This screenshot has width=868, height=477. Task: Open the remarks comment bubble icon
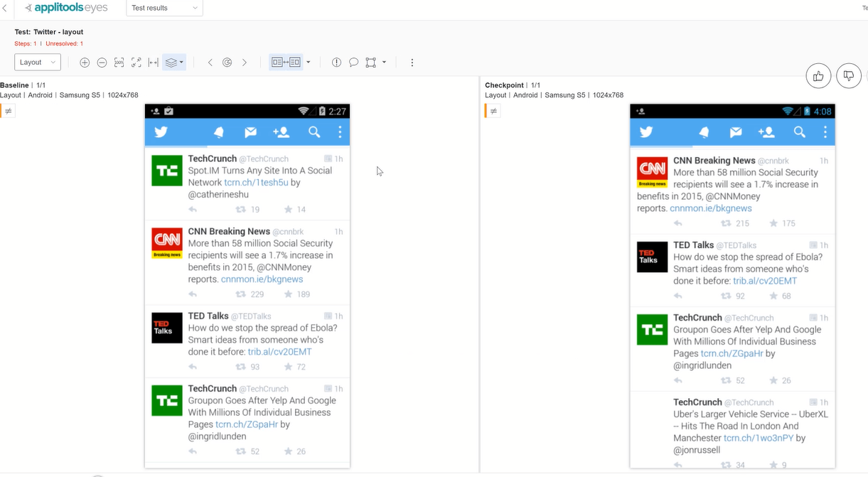(x=353, y=63)
